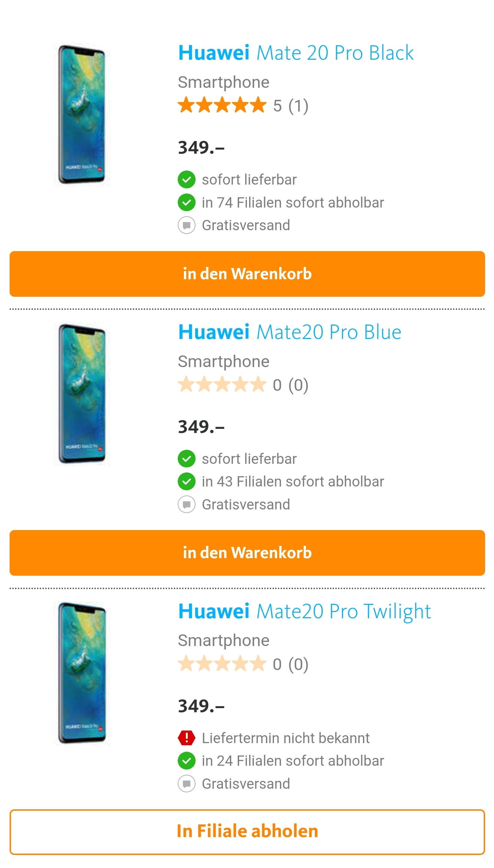Open Huawei Mate20 Pro Blue product link
This screenshot has height=868, width=494.
pyautogui.click(x=290, y=332)
